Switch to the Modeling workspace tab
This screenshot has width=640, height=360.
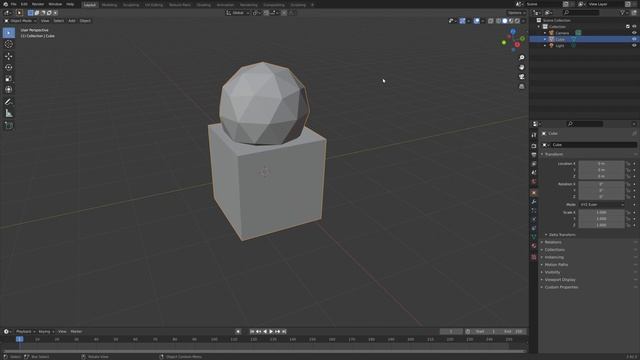click(109, 4)
